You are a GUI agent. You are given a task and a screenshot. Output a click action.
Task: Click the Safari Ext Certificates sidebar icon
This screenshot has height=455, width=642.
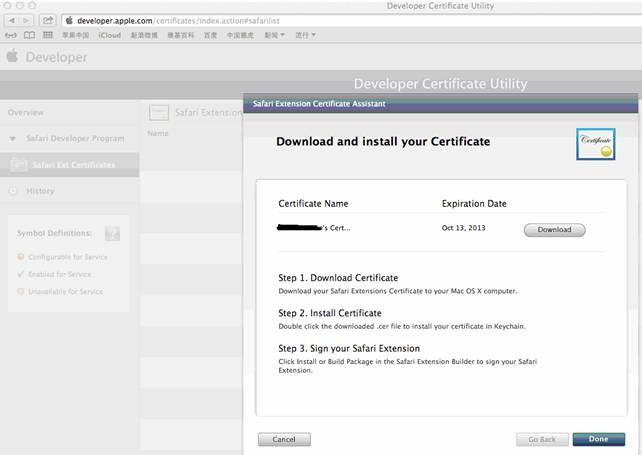[18, 165]
